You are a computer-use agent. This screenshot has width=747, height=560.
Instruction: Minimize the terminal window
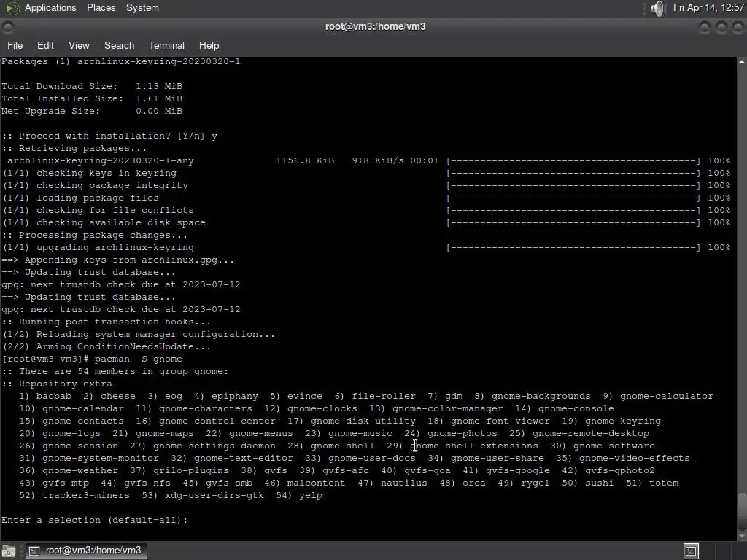(704, 28)
